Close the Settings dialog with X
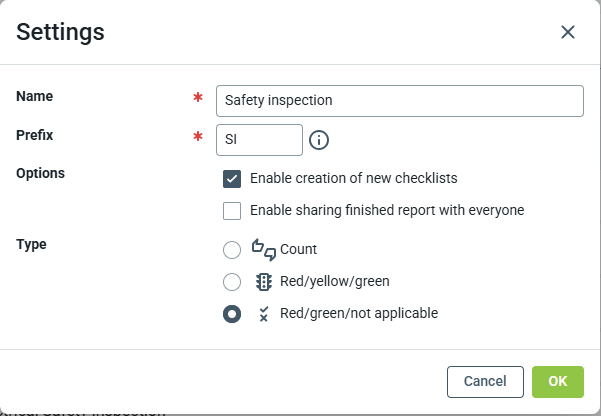Viewport: 601px width, 416px height. click(x=568, y=32)
